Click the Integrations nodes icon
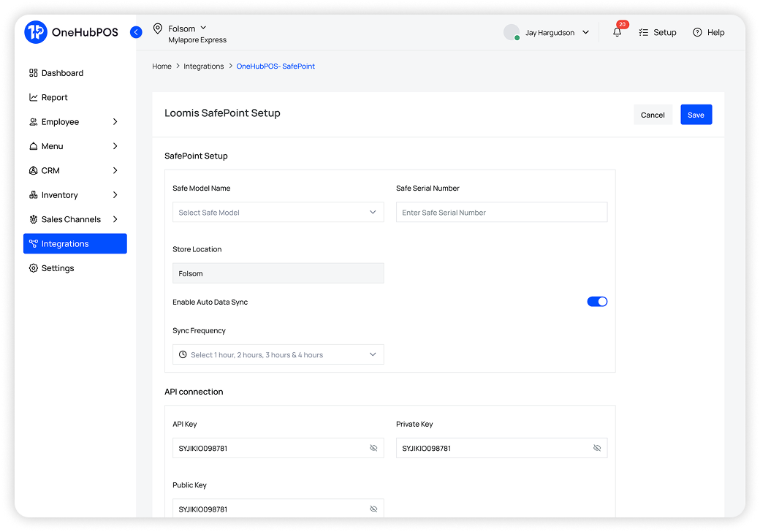The width and height of the screenshot is (760, 532). pos(34,244)
